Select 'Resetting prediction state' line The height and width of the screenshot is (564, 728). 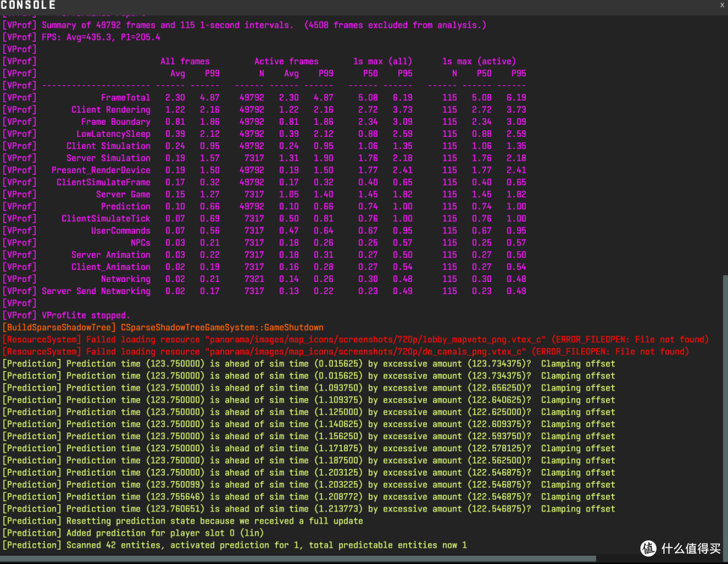coord(183,520)
